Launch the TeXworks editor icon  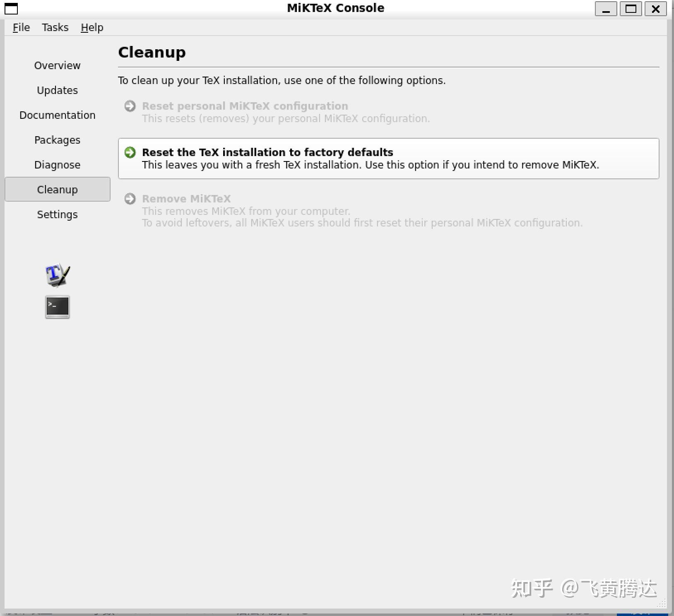(x=58, y=274)
